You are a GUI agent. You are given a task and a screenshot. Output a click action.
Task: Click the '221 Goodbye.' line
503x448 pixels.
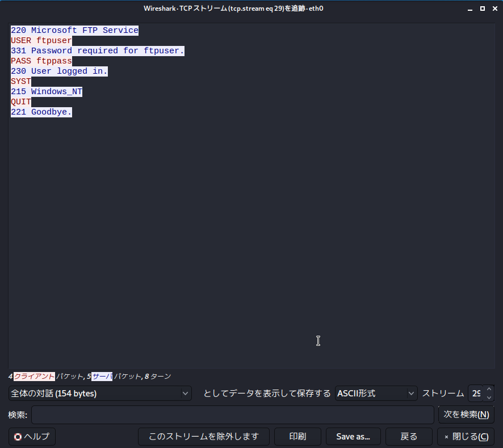click(x=41, y=112)
